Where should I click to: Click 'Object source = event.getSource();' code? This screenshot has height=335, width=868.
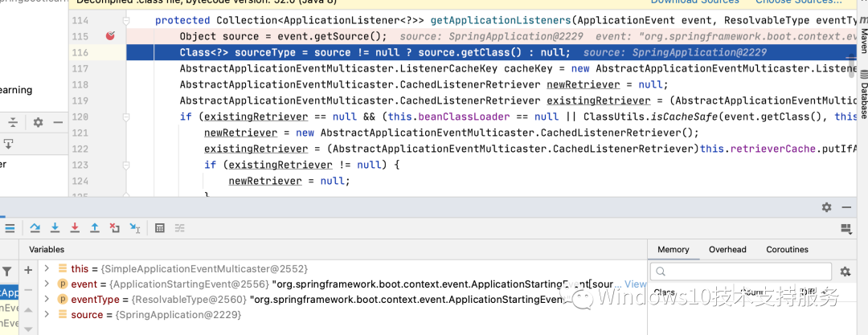click(x=283, y=36)
